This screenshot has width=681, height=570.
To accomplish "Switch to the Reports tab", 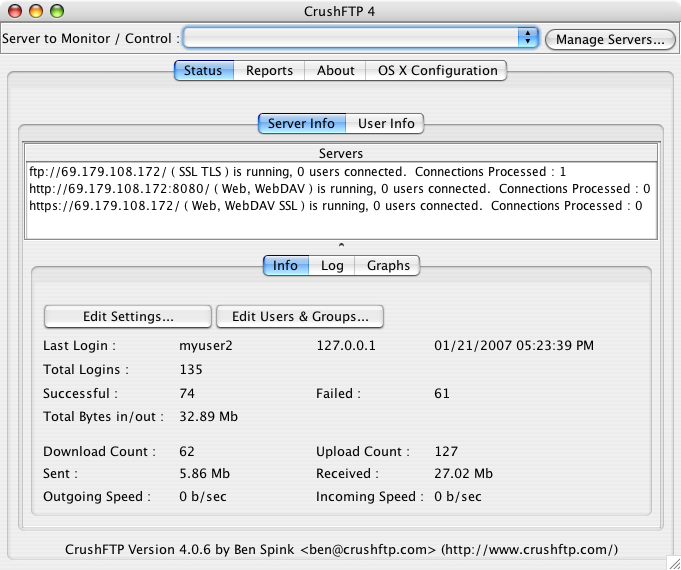I will click(269, 70).
